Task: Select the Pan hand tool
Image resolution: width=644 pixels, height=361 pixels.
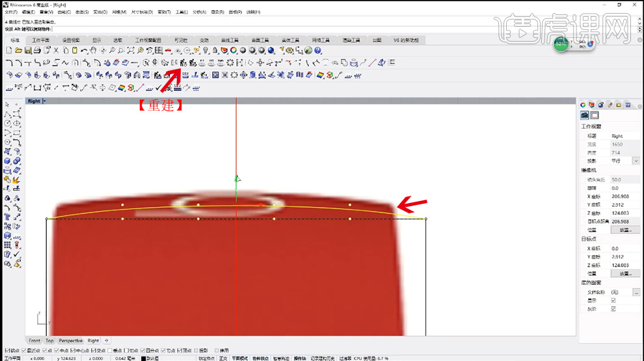Action: [x=94, y=51]
